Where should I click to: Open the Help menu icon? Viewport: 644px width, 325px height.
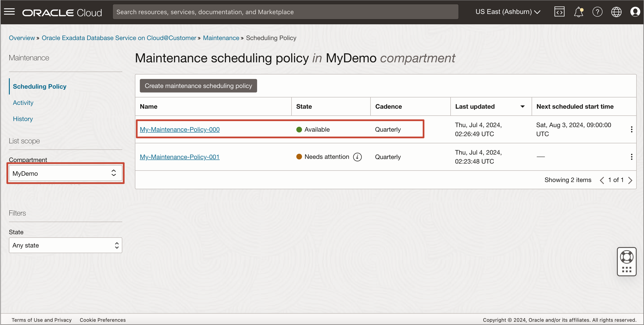597,12
